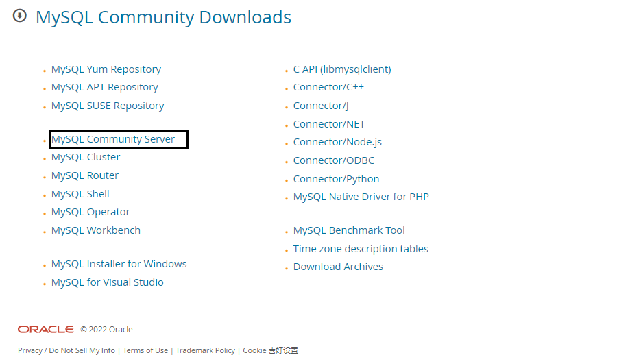
Task: Open MySQL Native Driver for PHP
Action: [x=361, y=197]
